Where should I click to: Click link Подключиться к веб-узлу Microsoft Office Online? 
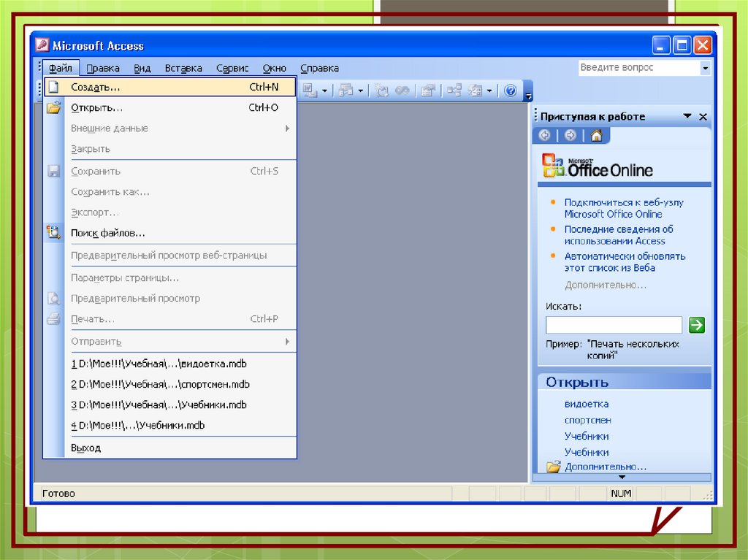pos(624,208)
